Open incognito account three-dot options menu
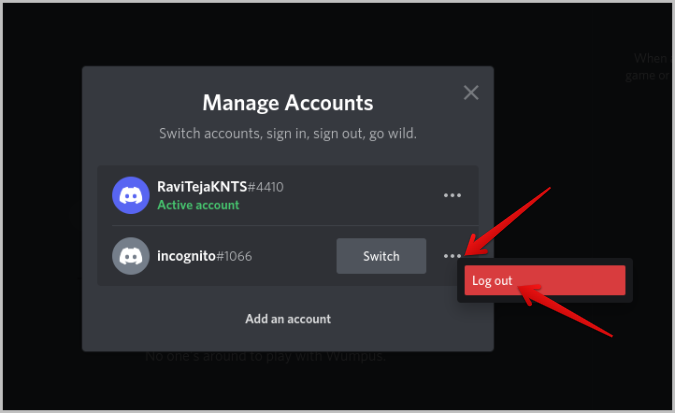 click(452, 256)
